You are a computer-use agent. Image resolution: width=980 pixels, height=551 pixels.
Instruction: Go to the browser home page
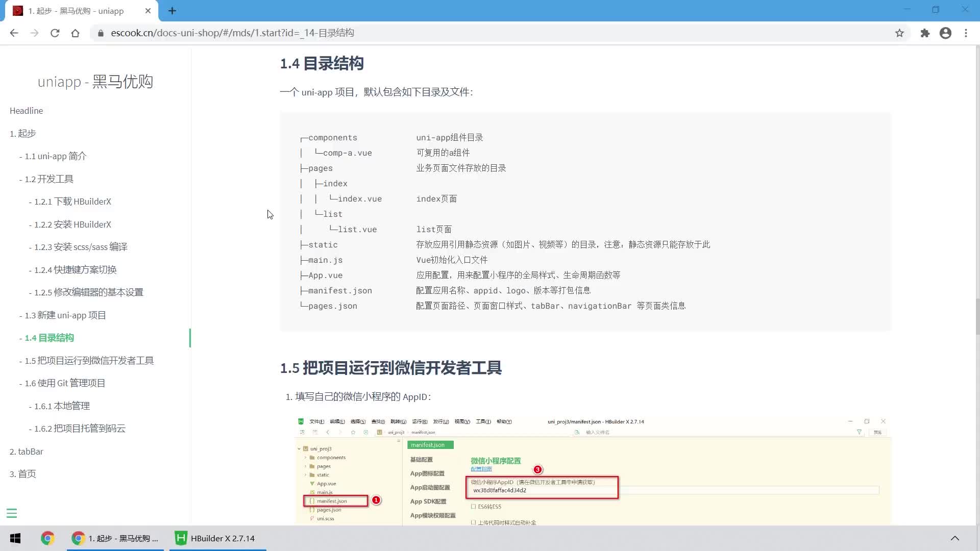point(76,33)
